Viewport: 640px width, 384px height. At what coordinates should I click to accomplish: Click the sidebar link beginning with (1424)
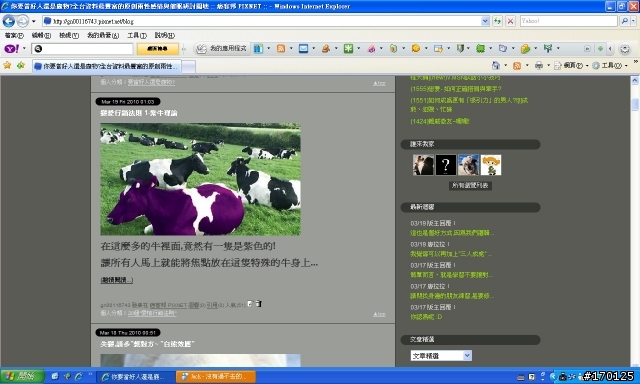[440, 121]
